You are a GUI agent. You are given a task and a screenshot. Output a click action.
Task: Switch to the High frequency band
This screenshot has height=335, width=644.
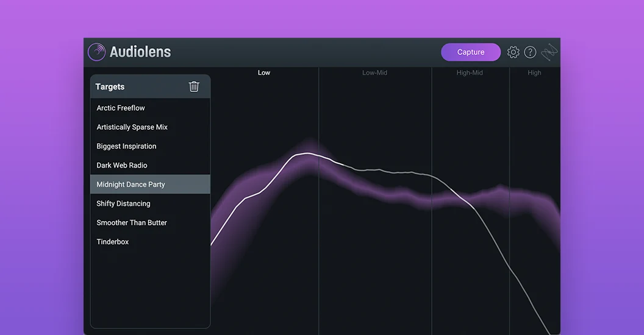point(534,72)
